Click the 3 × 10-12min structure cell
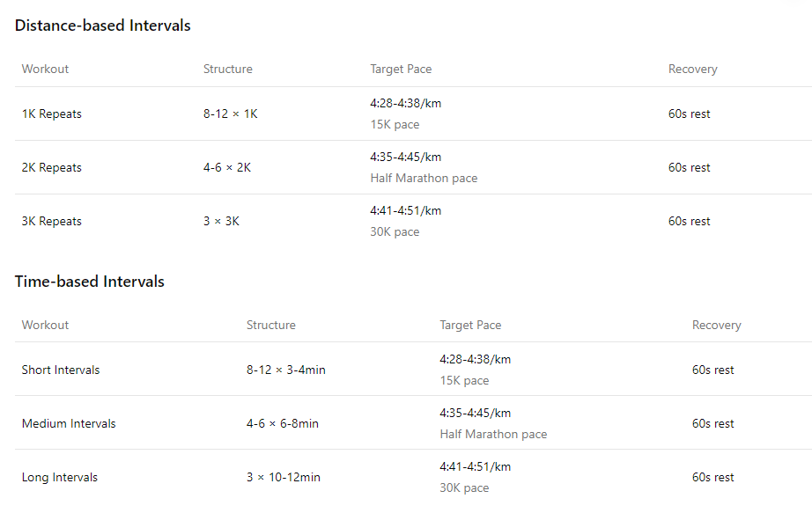The width and height of the screenshot is (812, 513). click(284, 477)
